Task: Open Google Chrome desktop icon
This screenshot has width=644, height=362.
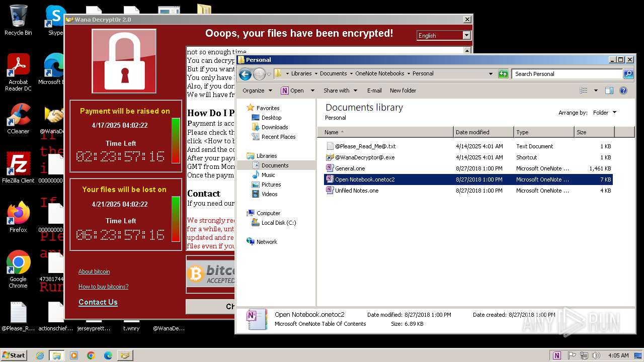Action: 18,269
